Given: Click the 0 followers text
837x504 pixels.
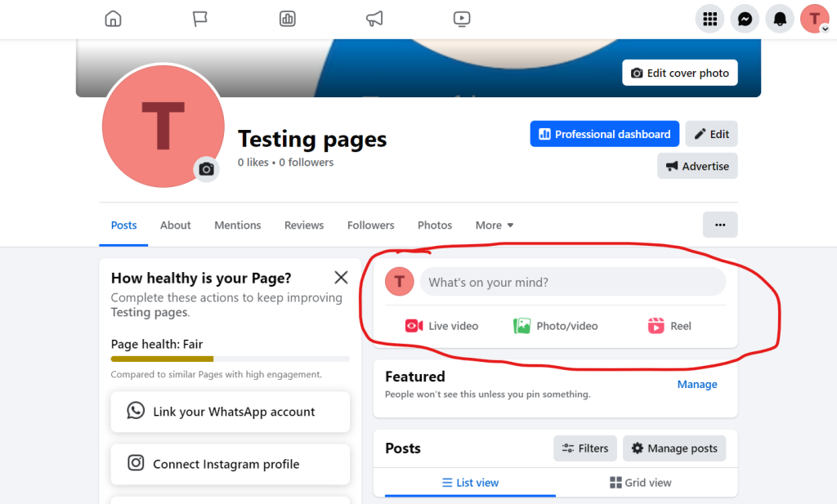Looking at the screenshot, I should [306, 162].
